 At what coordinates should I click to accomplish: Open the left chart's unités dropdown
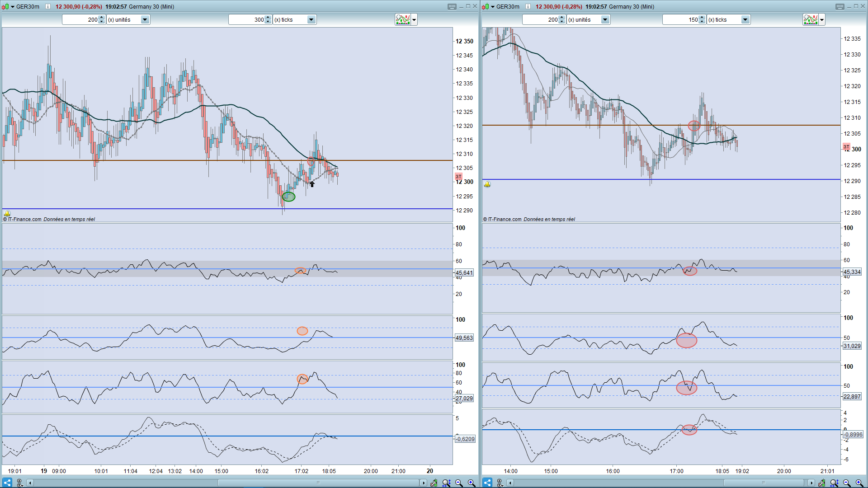coord(145,19)
